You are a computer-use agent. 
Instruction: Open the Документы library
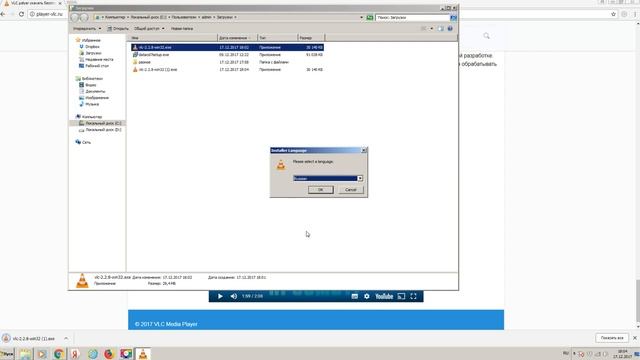[92, 91]
